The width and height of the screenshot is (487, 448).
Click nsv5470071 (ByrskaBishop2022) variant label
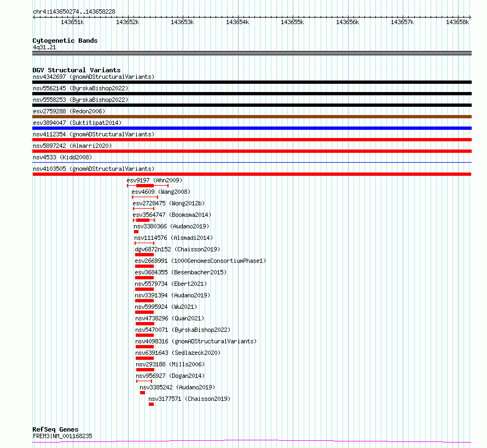tap(183, 330)
